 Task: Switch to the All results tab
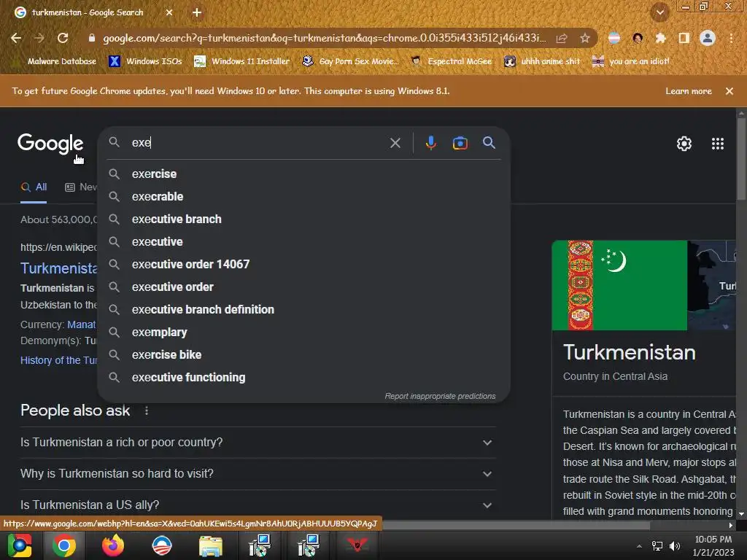pyautogui.click(x=34, y=187)
